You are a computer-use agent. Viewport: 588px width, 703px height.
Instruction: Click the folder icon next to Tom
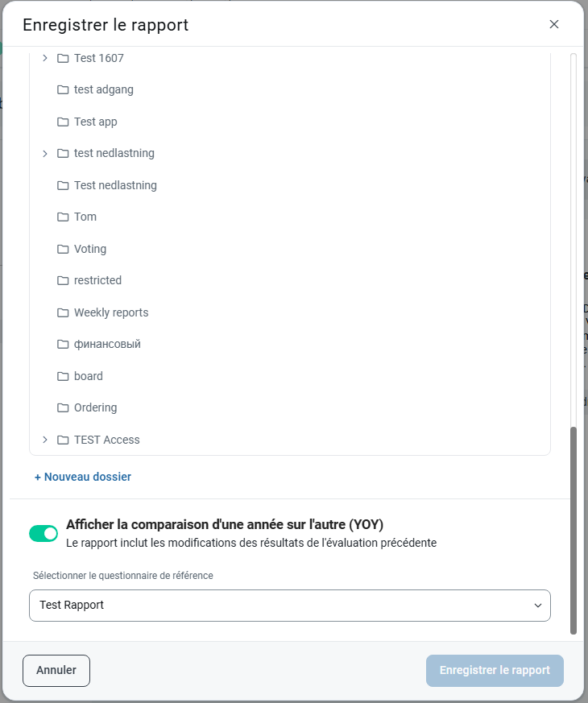coord(63,217)
